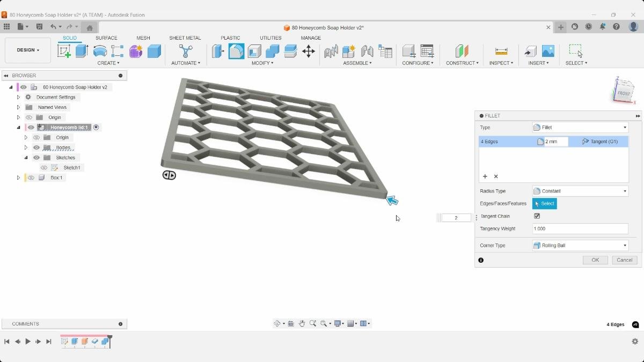Open the Look At navigation icon
The width and height of the screenshot is (644, 362).
pos(291,323)
